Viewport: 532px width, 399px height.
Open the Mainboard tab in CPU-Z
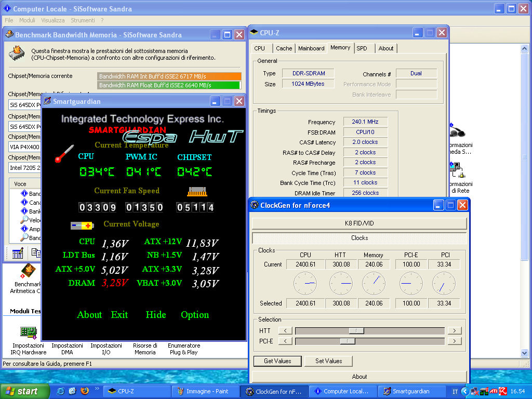(x=311, y=48)
